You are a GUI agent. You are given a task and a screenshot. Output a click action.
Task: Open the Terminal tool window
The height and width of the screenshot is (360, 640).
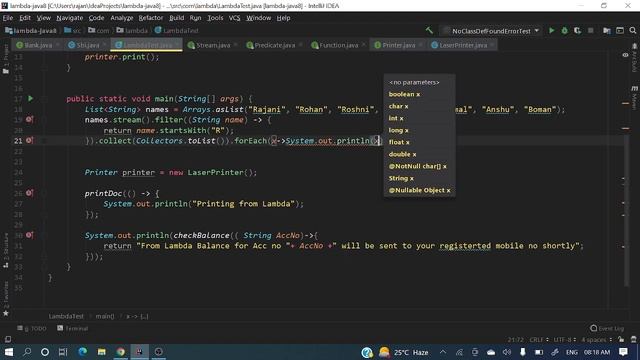point(72,328)
